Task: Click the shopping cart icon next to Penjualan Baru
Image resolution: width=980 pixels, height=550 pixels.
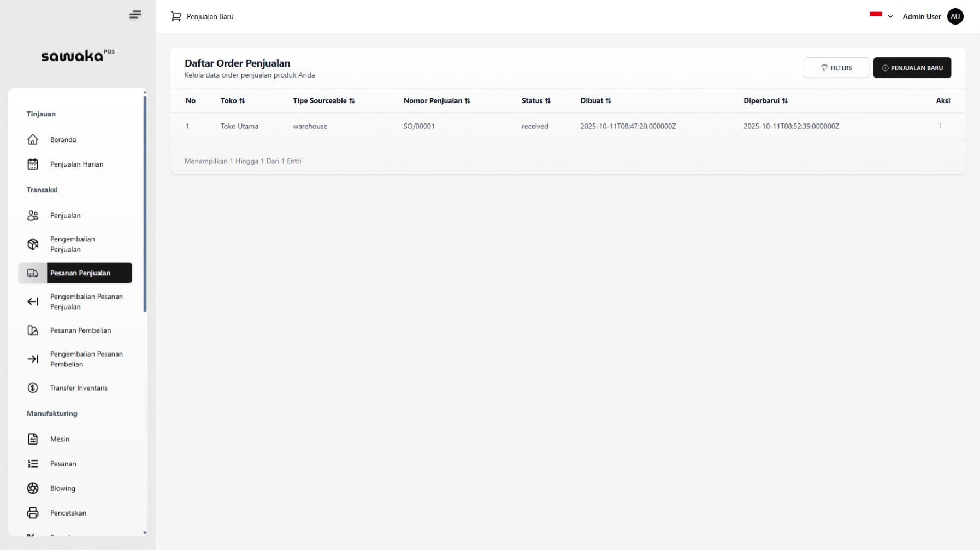Action: (176, 16)
